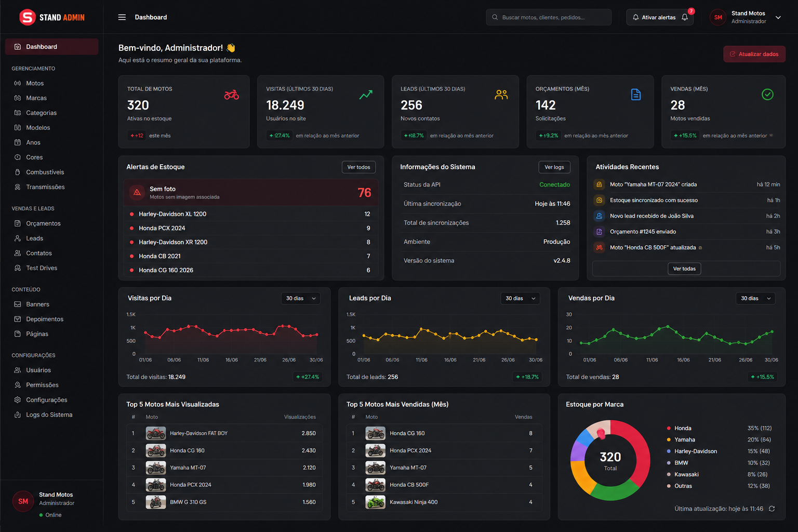798x532 pixels.
Task: Click the refresh icon next to Última atualização
Action: tap(772, 509)
